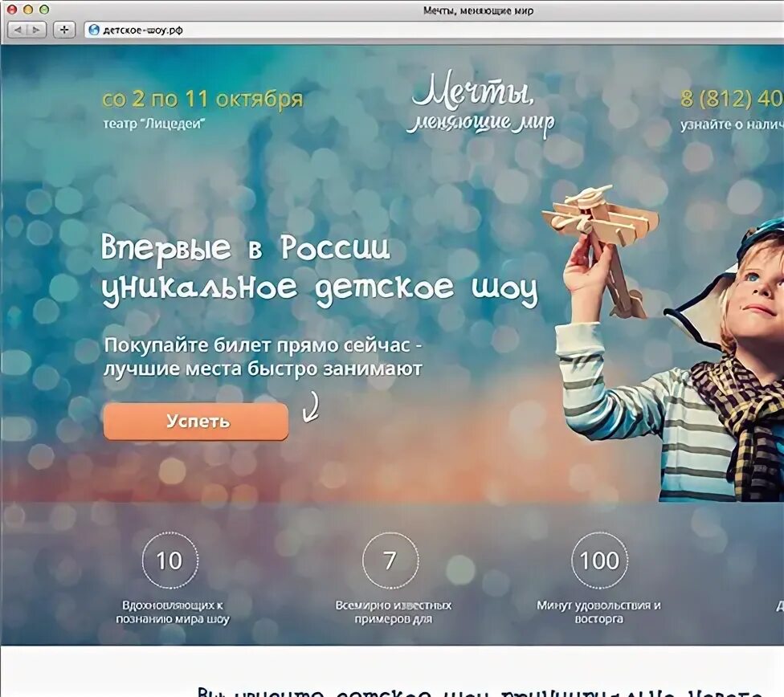Click the phone number 8 (812)

(732, 99)
